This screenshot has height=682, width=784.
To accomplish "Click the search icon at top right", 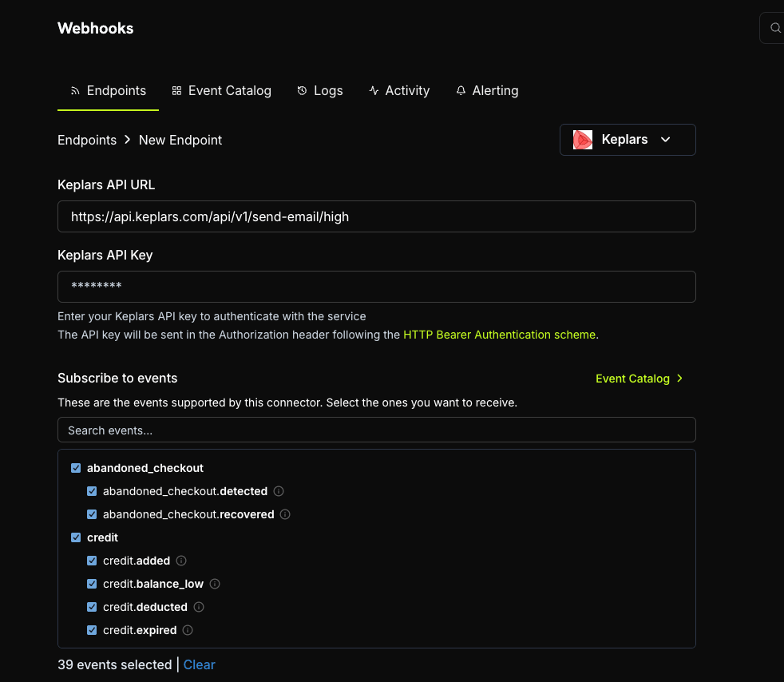I will pos(774,28).
